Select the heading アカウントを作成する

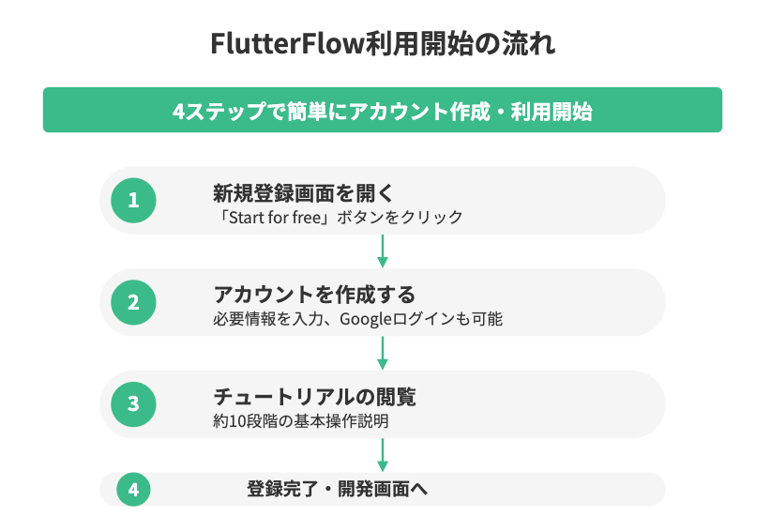(314, 295)
